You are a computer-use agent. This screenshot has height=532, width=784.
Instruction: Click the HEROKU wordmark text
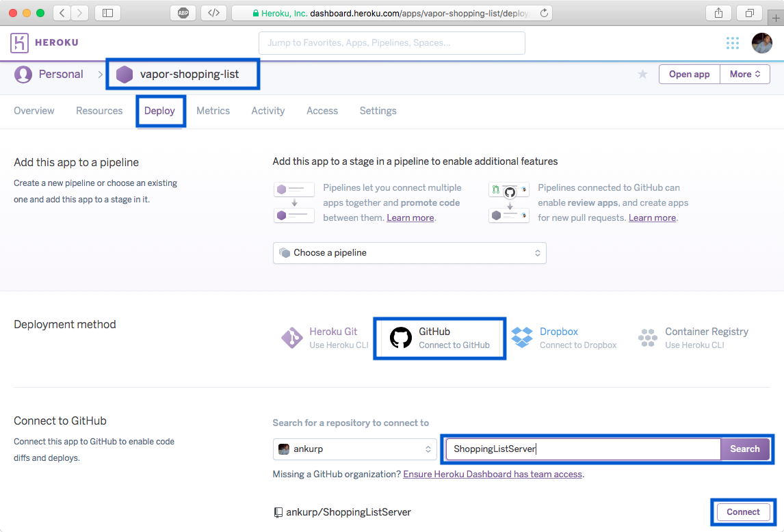(x=57, y=43)
